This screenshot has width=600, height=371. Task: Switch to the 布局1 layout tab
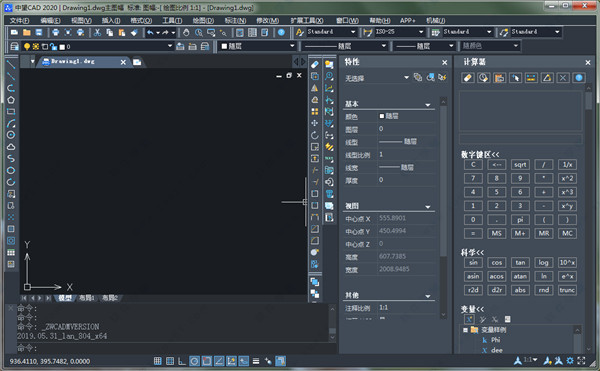coord(86,298)
